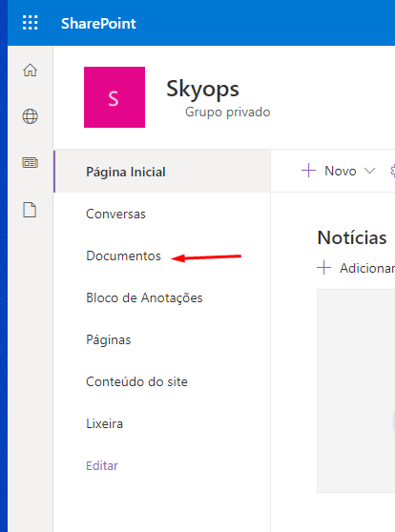Open Bloco de Anotações link

pyautogui.click(x=144, y=297)
